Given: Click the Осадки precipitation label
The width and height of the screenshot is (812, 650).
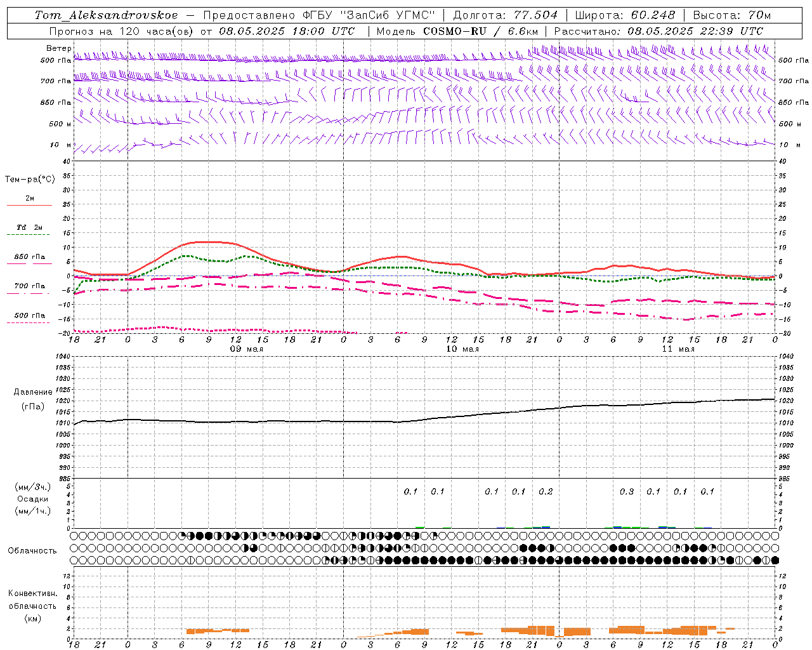Looking at the screenshot, I should 33,499.
